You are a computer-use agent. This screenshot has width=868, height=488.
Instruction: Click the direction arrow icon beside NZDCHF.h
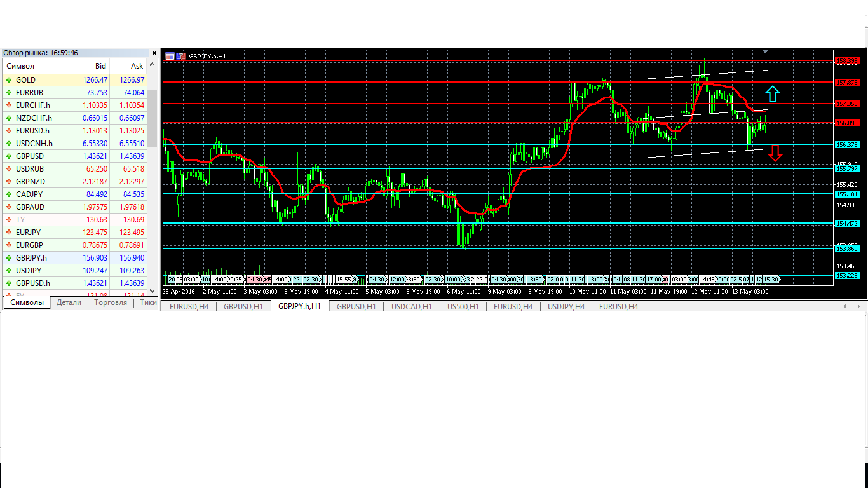(9, 118)
